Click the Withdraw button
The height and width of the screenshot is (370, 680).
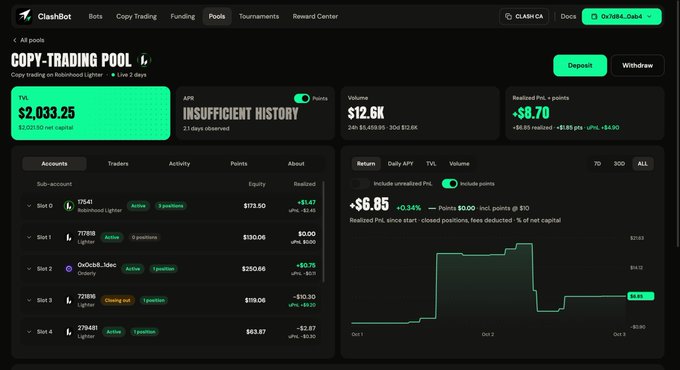pyautogui.click(x=637, y=65)
